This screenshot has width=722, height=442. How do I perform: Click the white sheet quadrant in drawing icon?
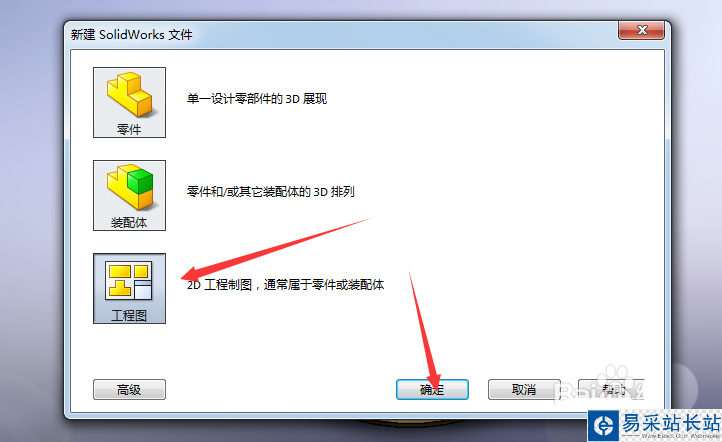click(142, 290)
